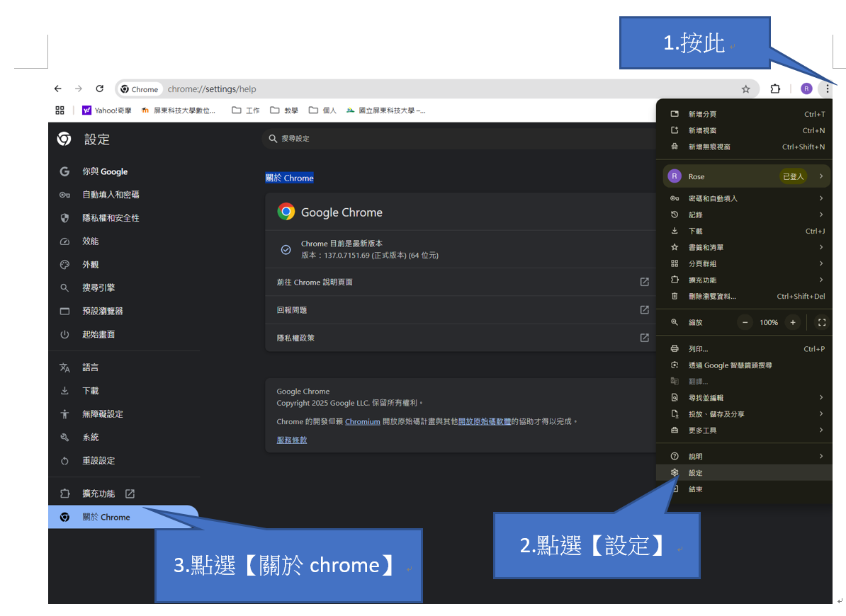Open the apps grid in bookmarks bar
Viewport: 846px width, 616px height.
60,110
